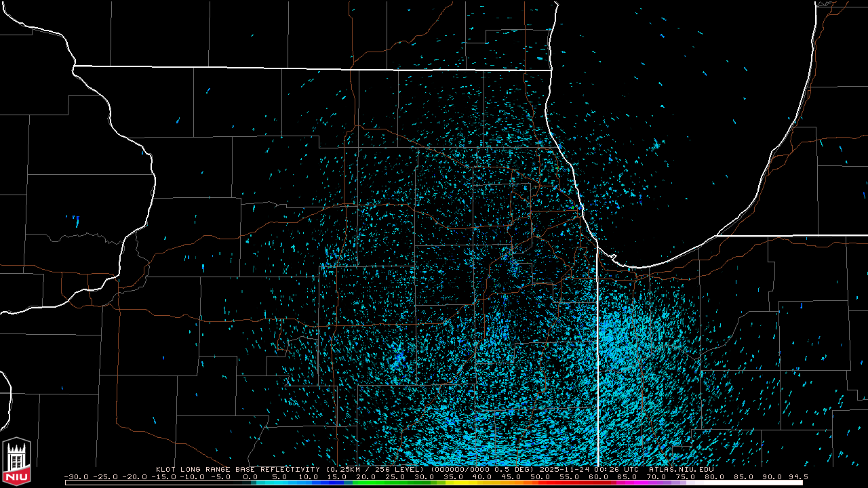The width and height of the screenshot is (868, 488).
Task: Click the red section of the color scale
Action: pos(566,483)
